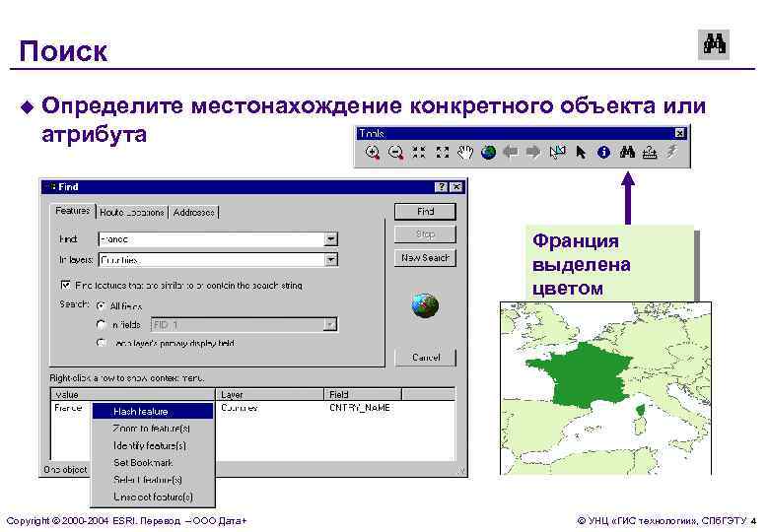Open the Find binoculars tool in Tools bar
The width and height of the screenshot is (769, 532).
click(x=627, y=152)
